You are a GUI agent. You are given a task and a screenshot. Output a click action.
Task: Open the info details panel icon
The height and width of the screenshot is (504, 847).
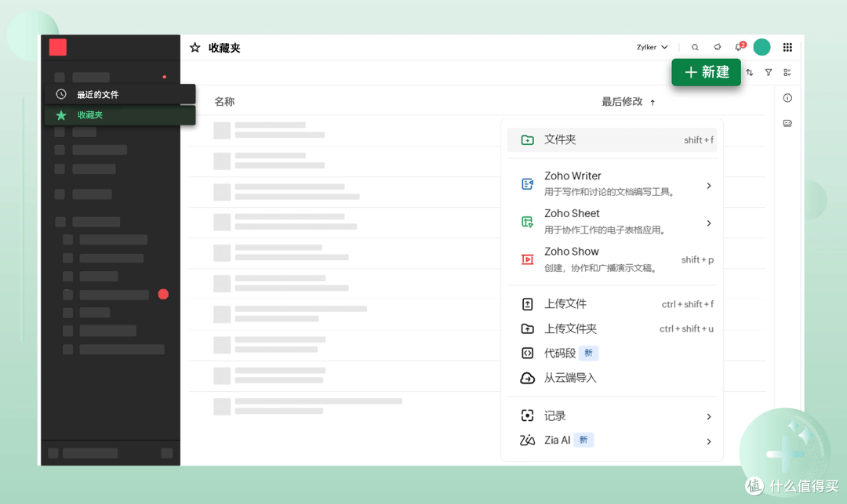coord(787,98)
